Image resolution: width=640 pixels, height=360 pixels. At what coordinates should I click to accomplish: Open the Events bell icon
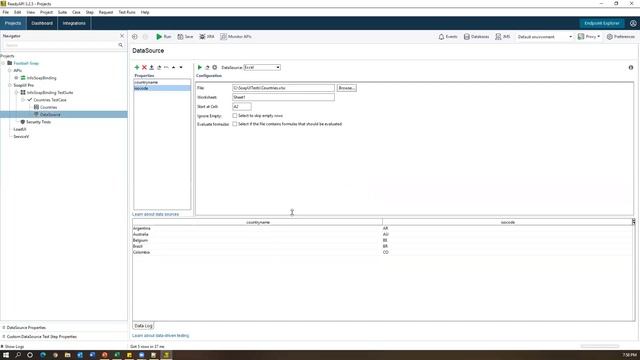point(448,37)
